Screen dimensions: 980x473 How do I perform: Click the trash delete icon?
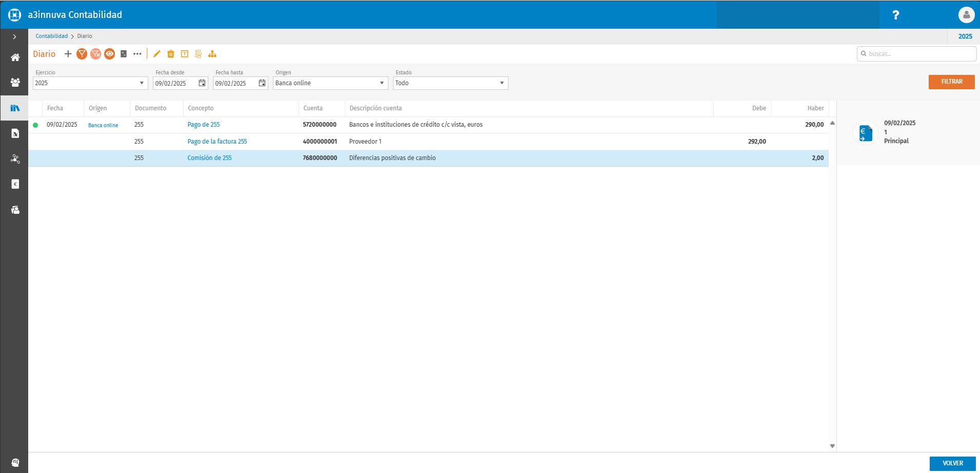pyautogui.click(x=171, y=54)
